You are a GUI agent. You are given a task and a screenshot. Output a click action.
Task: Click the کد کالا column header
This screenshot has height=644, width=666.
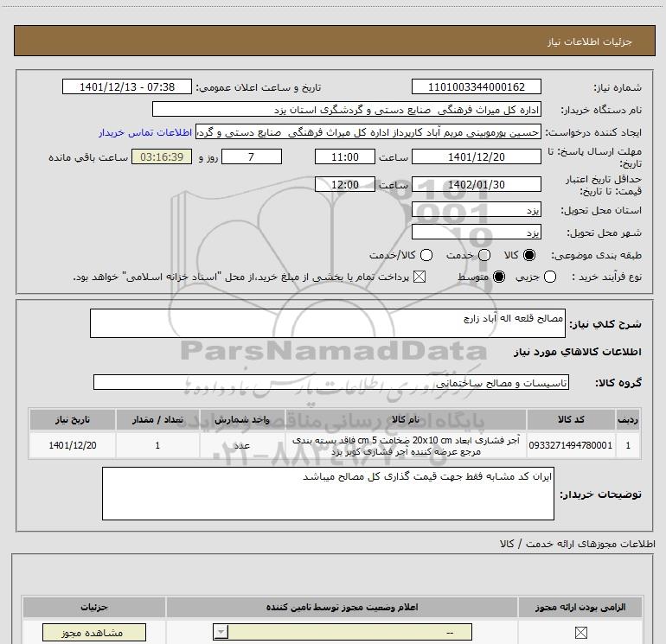(571, 419)
